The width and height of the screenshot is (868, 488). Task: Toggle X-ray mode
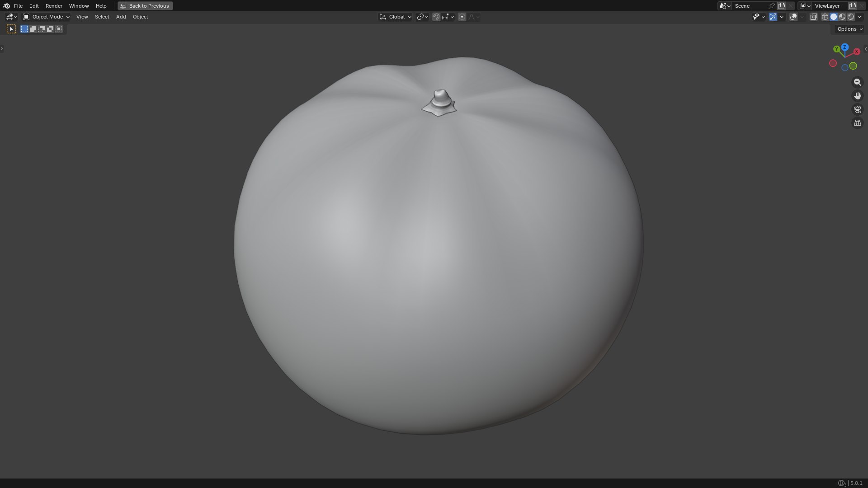(813, 17)
